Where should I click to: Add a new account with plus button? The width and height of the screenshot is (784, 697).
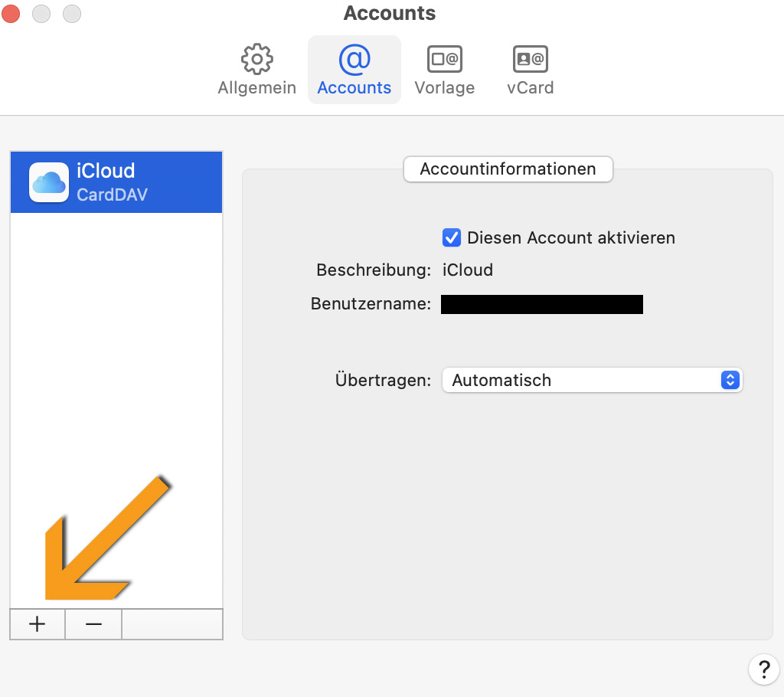[37, 624]
